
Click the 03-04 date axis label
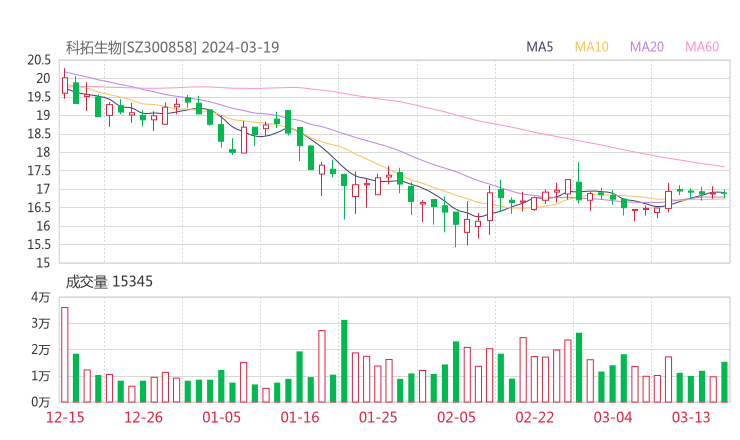(613, 417)
